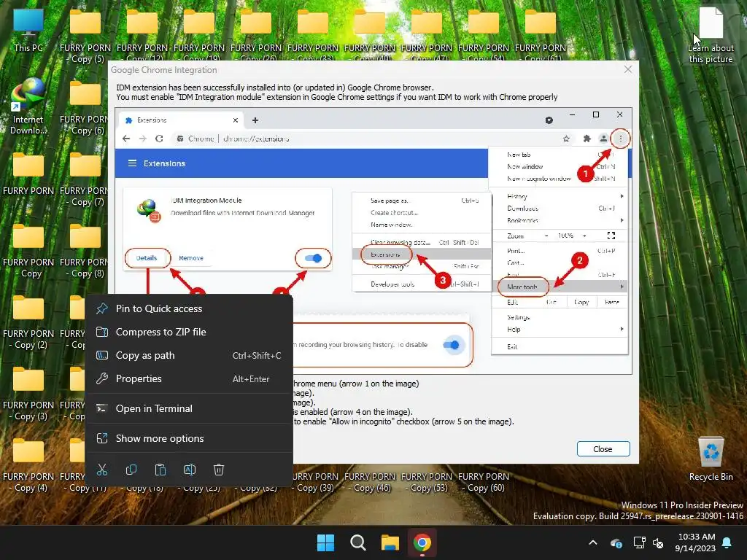Select the Cut icon in context menu
The image size is (747, 560).
click(x=102, y=470)
